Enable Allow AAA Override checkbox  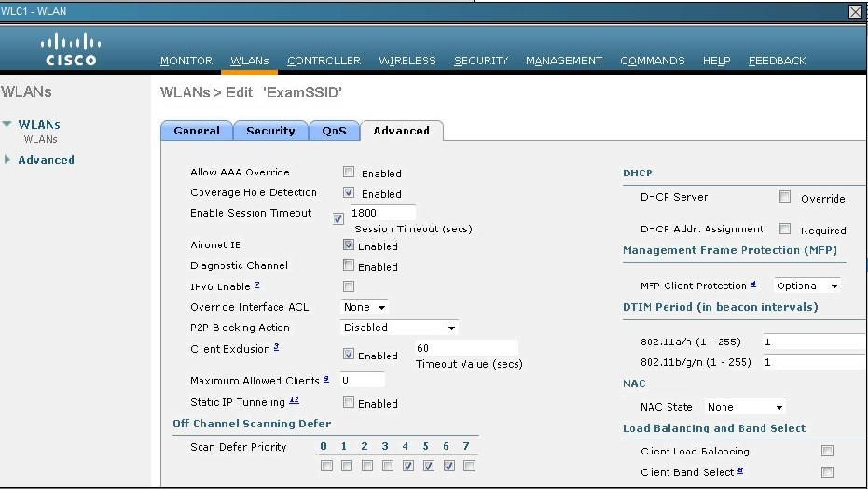(x=348, y=172)
